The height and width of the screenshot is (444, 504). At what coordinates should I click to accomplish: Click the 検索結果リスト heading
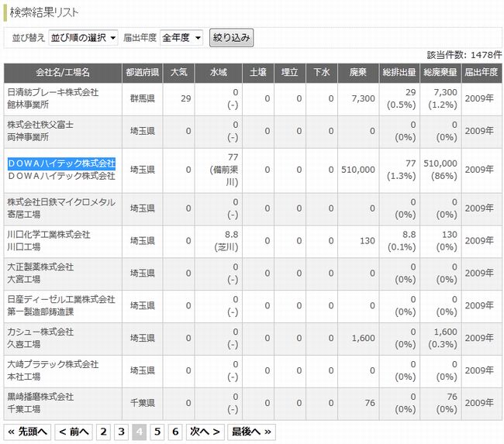coord(44,12)
